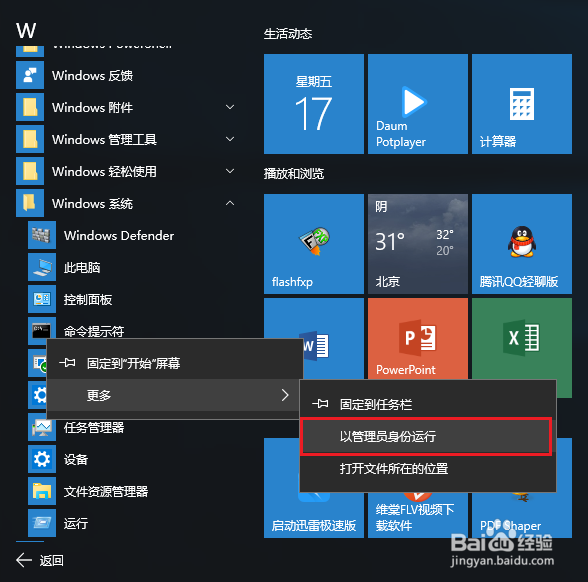588x582 pixels.
Task: Open the 更多 submenu arrow
Action: point(285,395)
